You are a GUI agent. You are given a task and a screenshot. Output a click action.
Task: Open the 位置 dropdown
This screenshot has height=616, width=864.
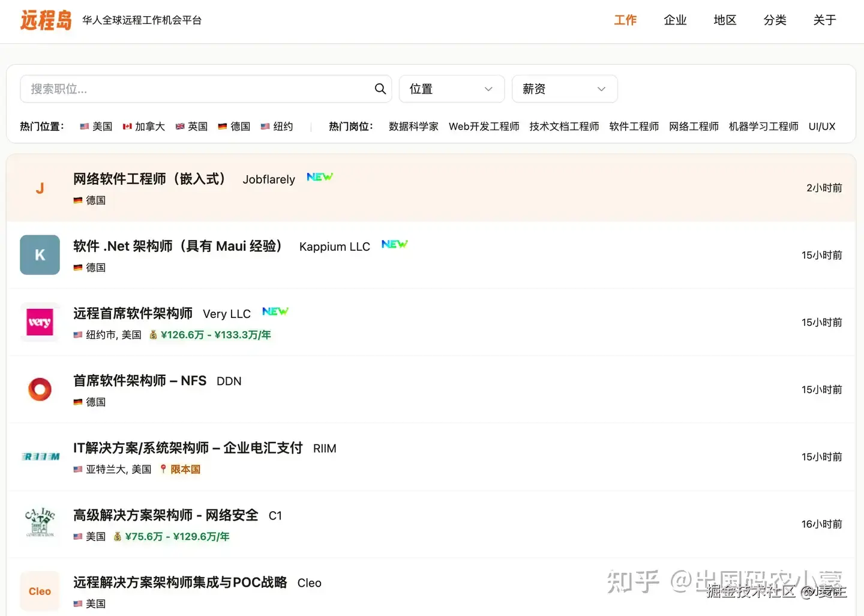coord(452,89)
